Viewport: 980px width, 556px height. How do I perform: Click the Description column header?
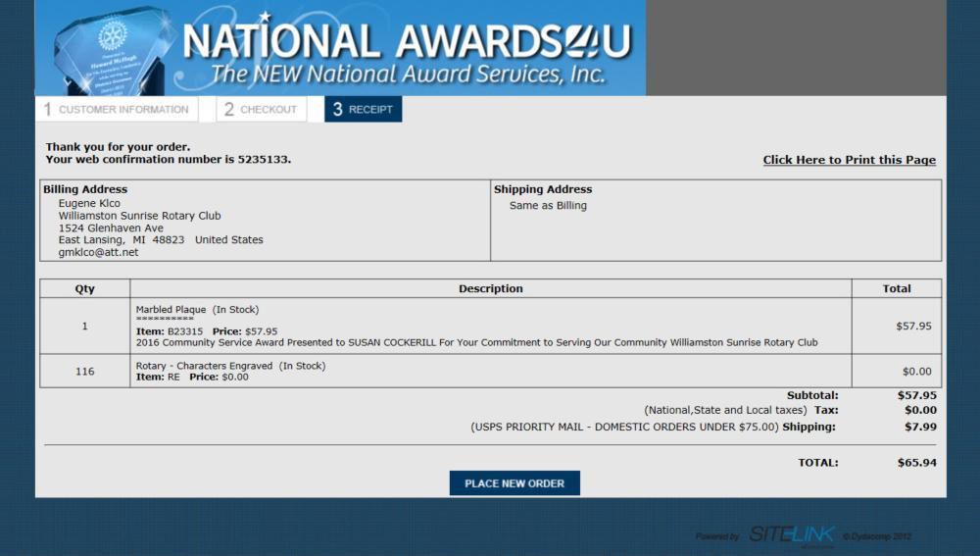coord(491,288)
